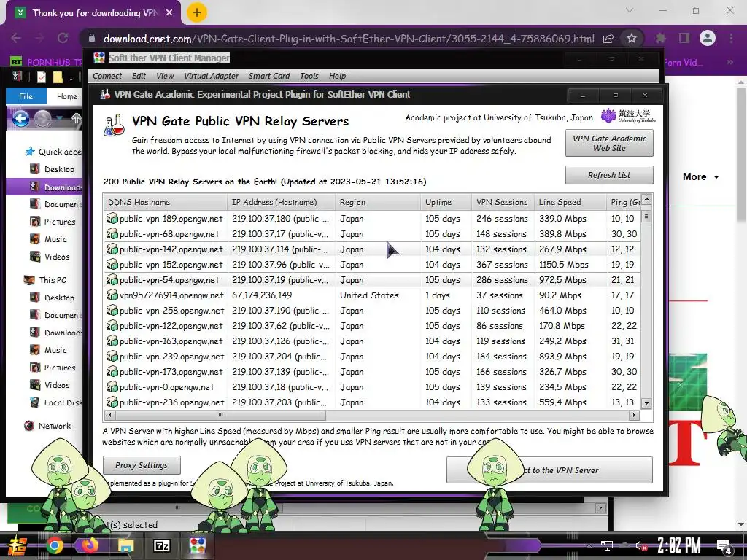
Task: Reload the Chrome page
Action: (x=63, y=38)
